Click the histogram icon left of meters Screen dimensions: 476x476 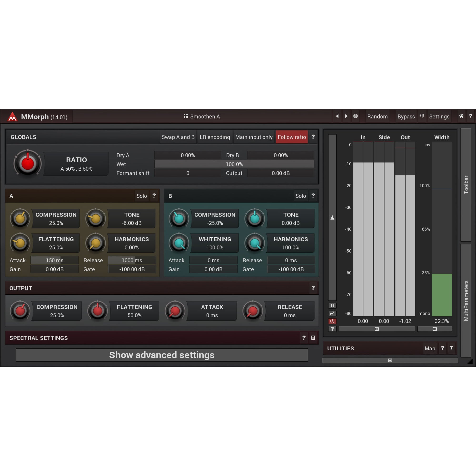pyautogui.click(x=332, y=218)
